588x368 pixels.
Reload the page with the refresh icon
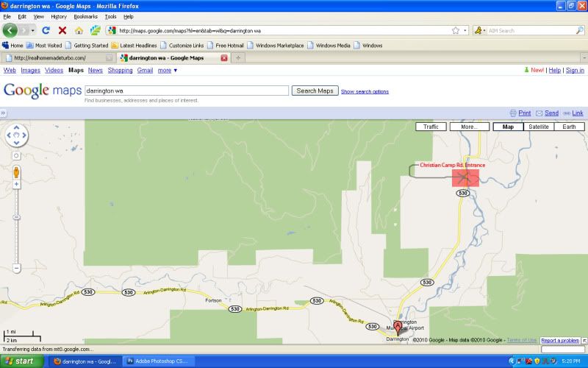click(x=46, y=30)
